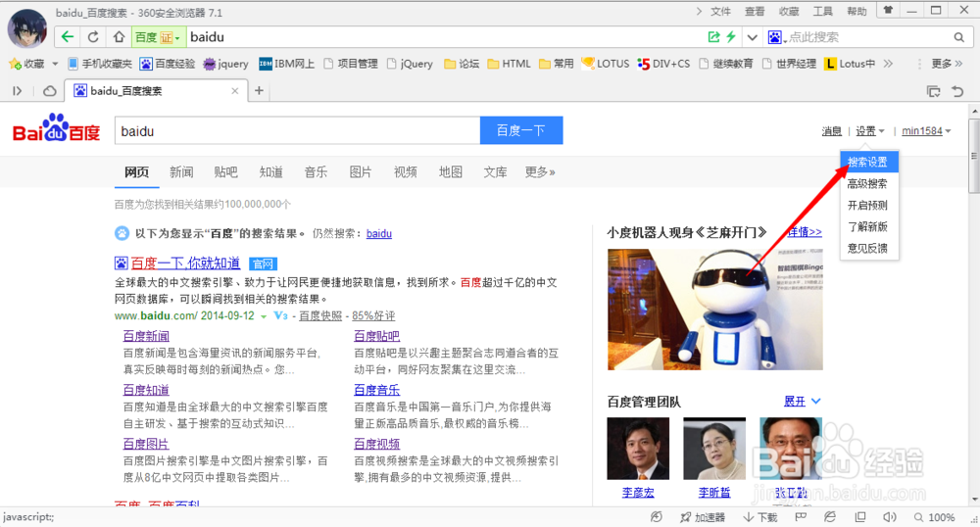Open the 工具 menu
This screenshot has width=980, height=527.
tap(822, 11)
